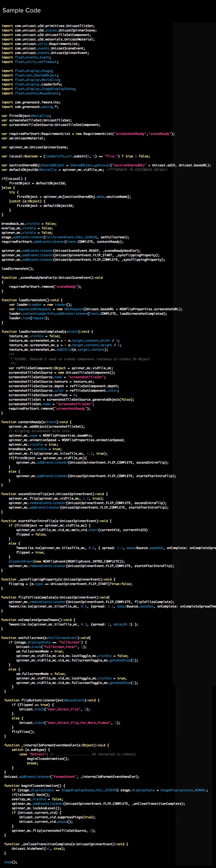Click the "if(isLocal) {" statement
This screenshot has width=216, height=868.
[14, 179]
